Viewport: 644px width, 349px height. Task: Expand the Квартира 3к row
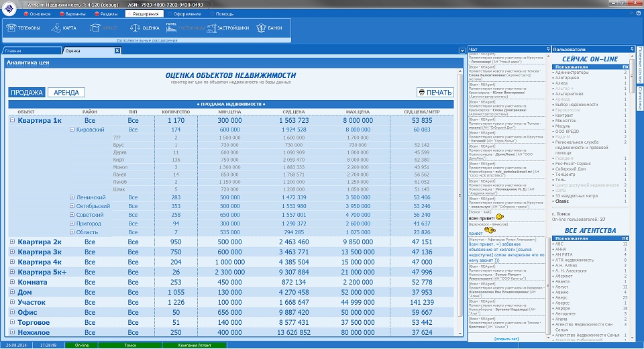[12, 252]
